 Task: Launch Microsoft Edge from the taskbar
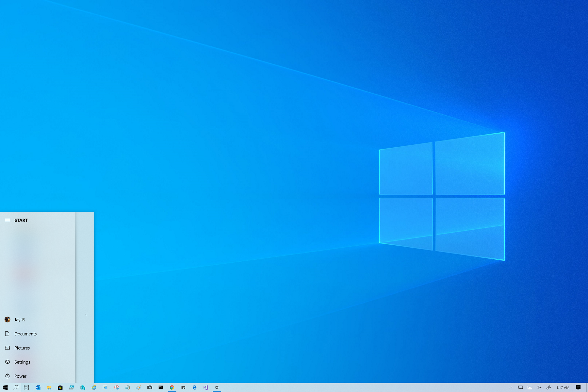(194, 387)
